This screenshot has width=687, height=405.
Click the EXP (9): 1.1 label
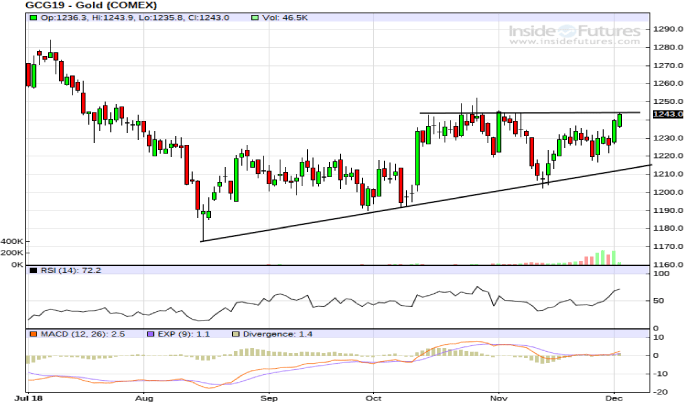(x=181, y=332)
